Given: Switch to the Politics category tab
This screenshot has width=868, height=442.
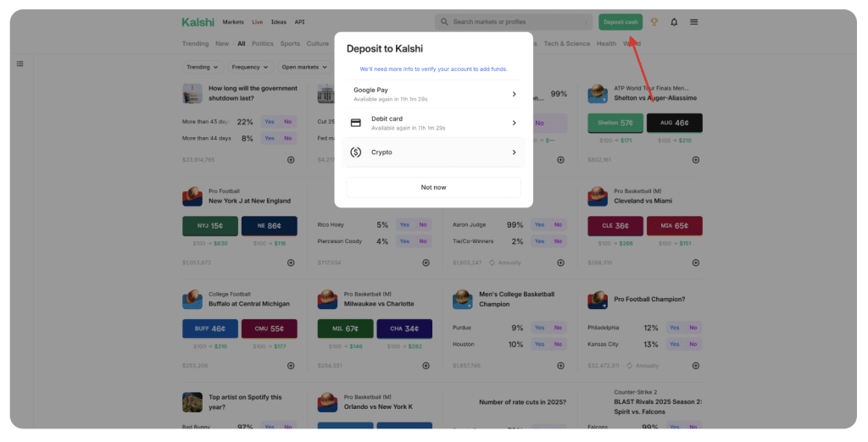Looking at the screenshot, I should [x=263, y=43].
